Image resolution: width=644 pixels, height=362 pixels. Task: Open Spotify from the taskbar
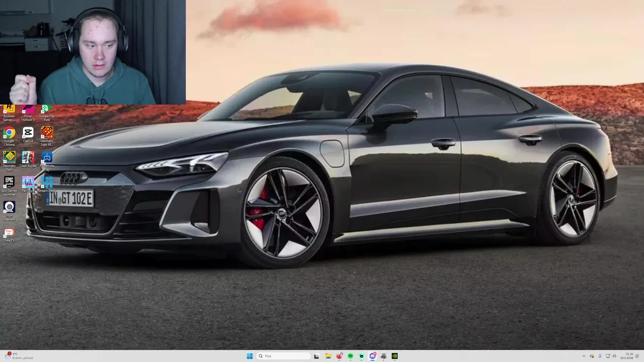(x=350, y=356)
